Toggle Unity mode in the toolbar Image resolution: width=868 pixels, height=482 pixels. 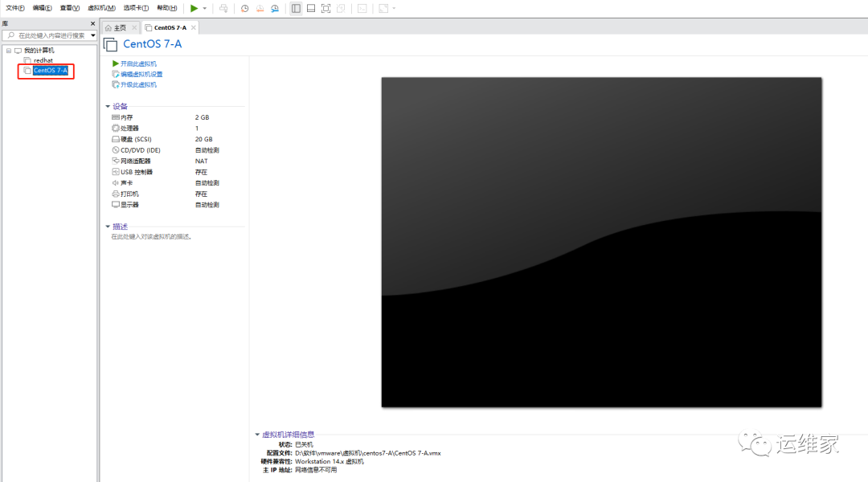click(339, 7)
